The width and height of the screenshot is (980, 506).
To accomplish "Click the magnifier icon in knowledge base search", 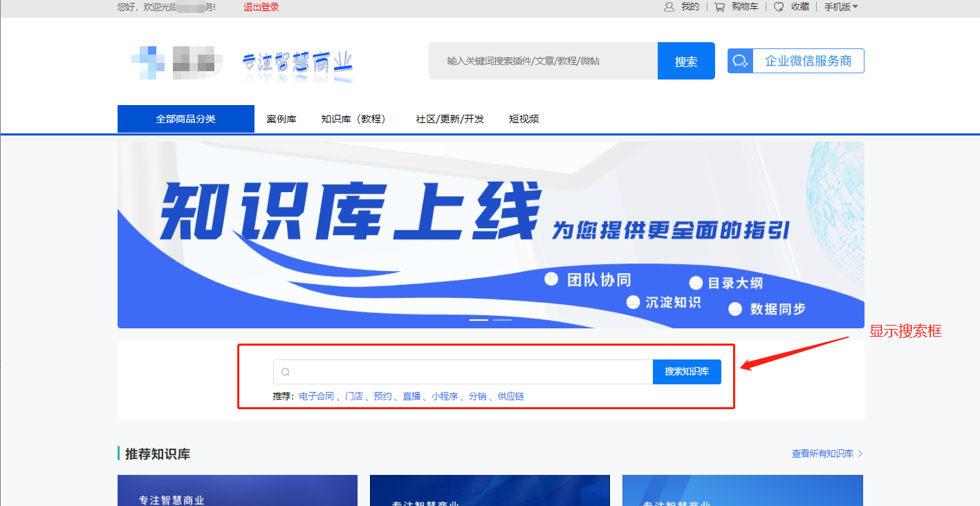I will [x=285, y=372].
